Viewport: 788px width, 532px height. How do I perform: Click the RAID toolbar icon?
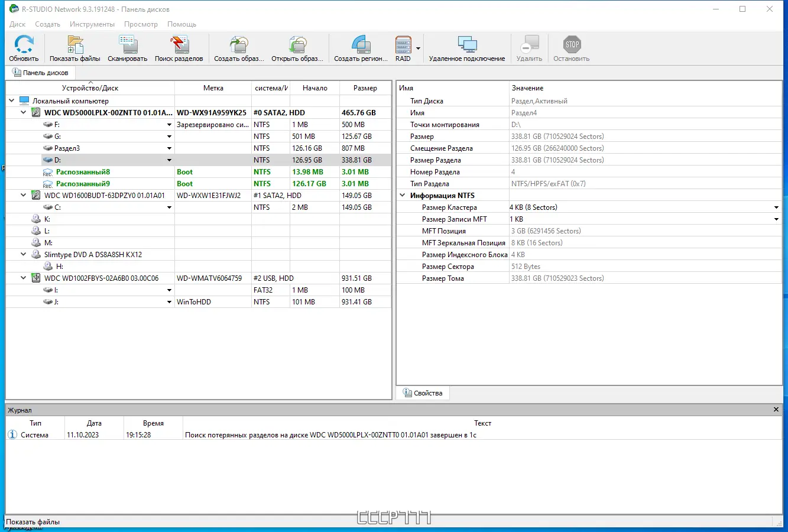[403, 45]
